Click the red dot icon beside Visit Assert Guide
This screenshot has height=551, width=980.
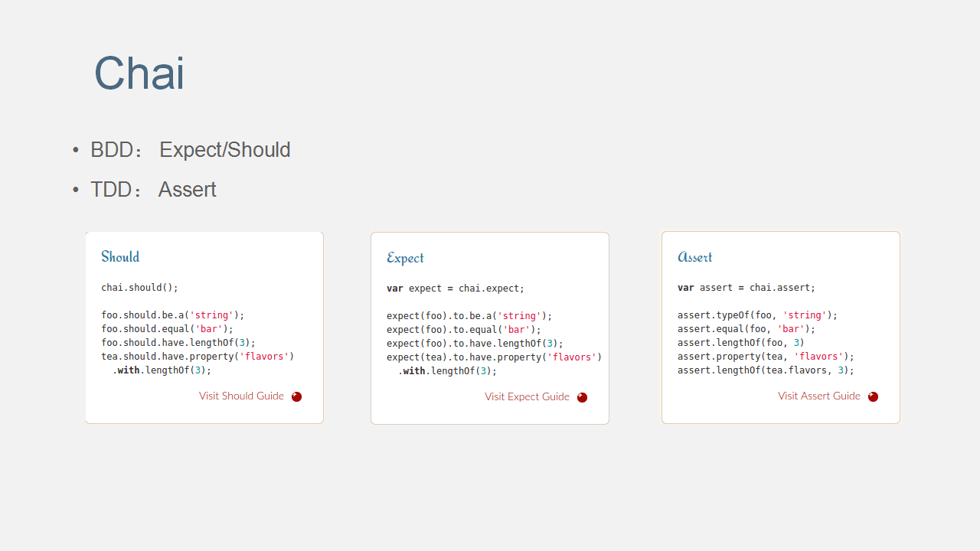click(x=873, y=396)
